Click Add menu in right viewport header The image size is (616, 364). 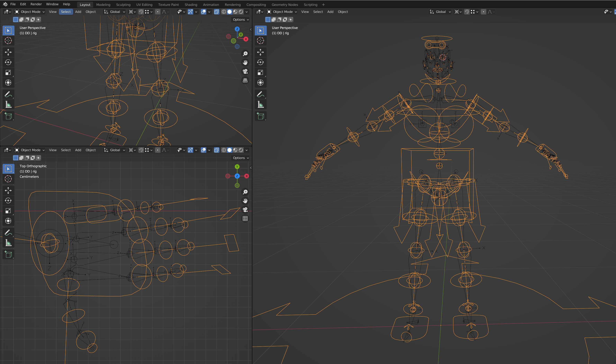click(x=330, y=12)
